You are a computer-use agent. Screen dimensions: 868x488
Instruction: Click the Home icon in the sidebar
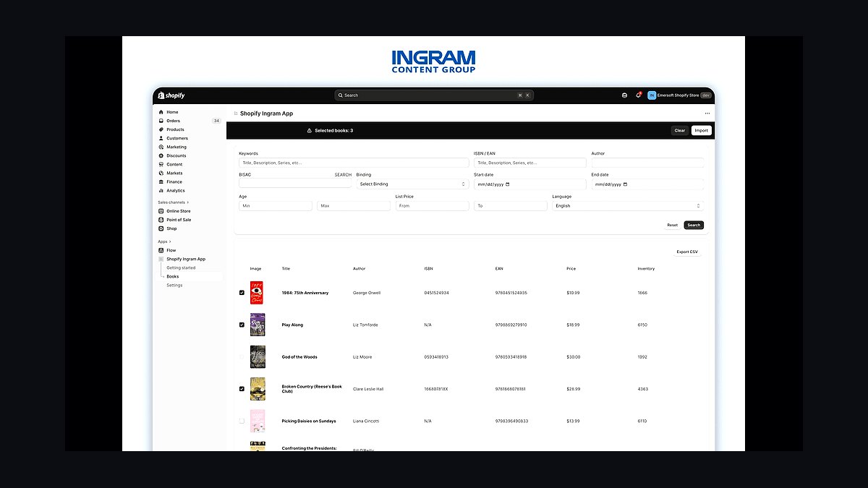pos(161,112)
